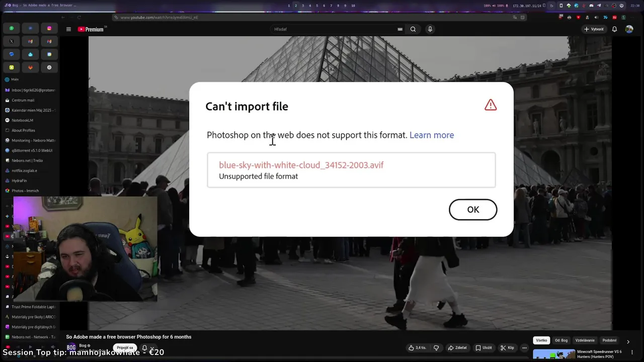Select the Centrum mail sidebar tab
644x362 pixels.
(30, 100)
